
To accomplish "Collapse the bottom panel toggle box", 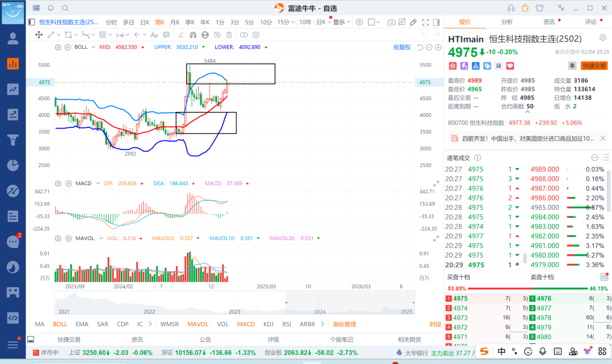I will (31, 340).
